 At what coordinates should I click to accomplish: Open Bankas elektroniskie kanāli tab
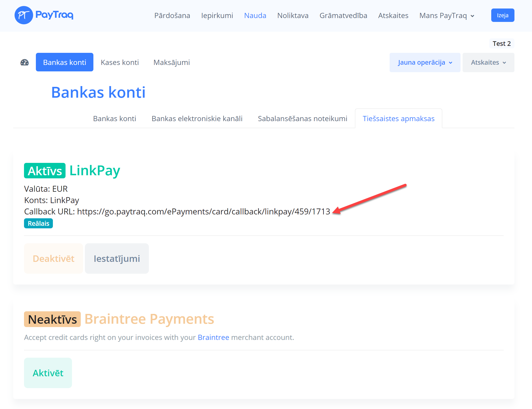tap(197, 119)
